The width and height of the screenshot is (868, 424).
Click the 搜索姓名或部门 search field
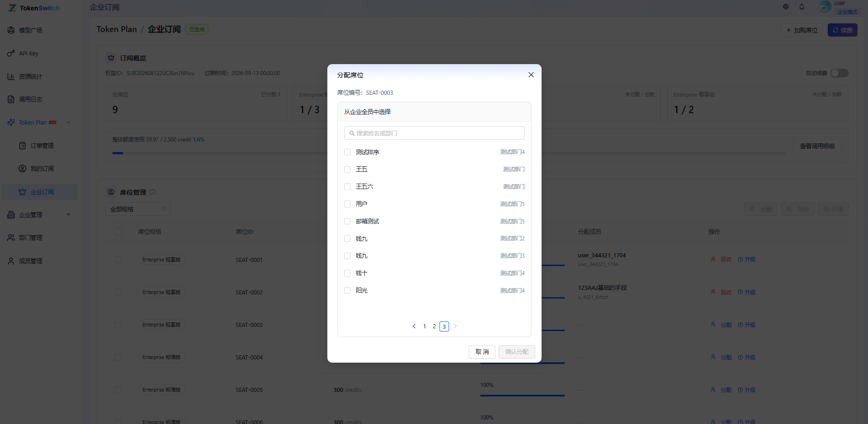pos(434,133)
